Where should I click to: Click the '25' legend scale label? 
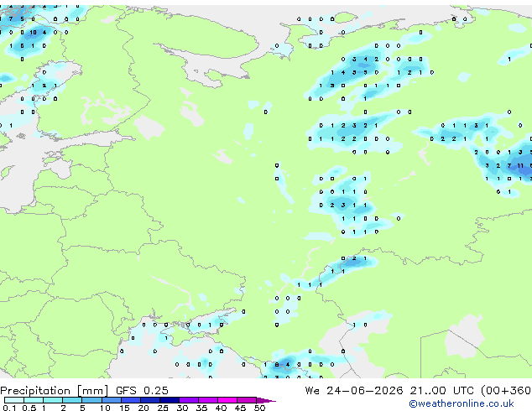coord(163,408)
